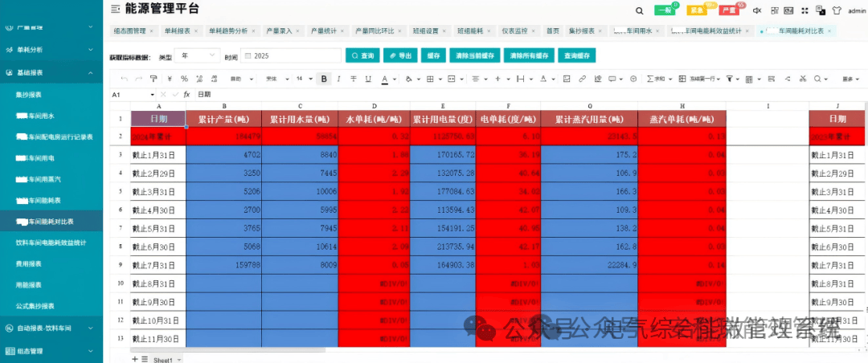The height and width of the screenshot is (363, 868).
Task: Click the merge cells icon
Action: [452, 80]
